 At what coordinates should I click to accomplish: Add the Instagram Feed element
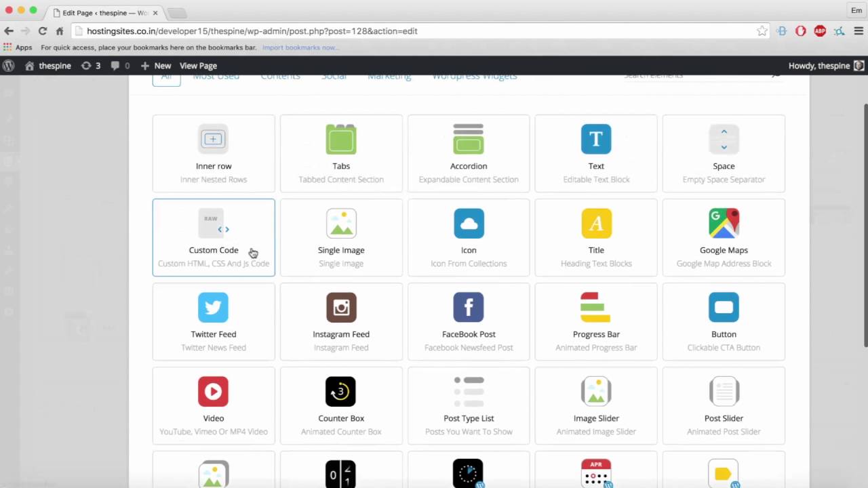point(341,321)
